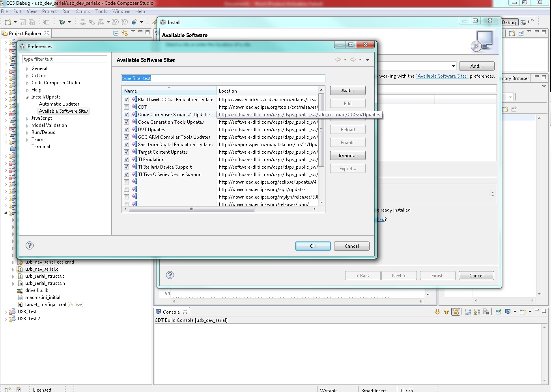Viewport: 551px width, 392px height.
Task: Uncheck Spectrum Digital Emulation Updates checkbox
Action: click(126, 145)
